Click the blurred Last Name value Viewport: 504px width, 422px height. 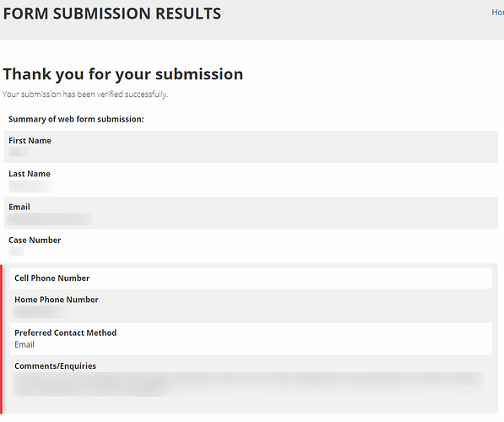point(32,186)
